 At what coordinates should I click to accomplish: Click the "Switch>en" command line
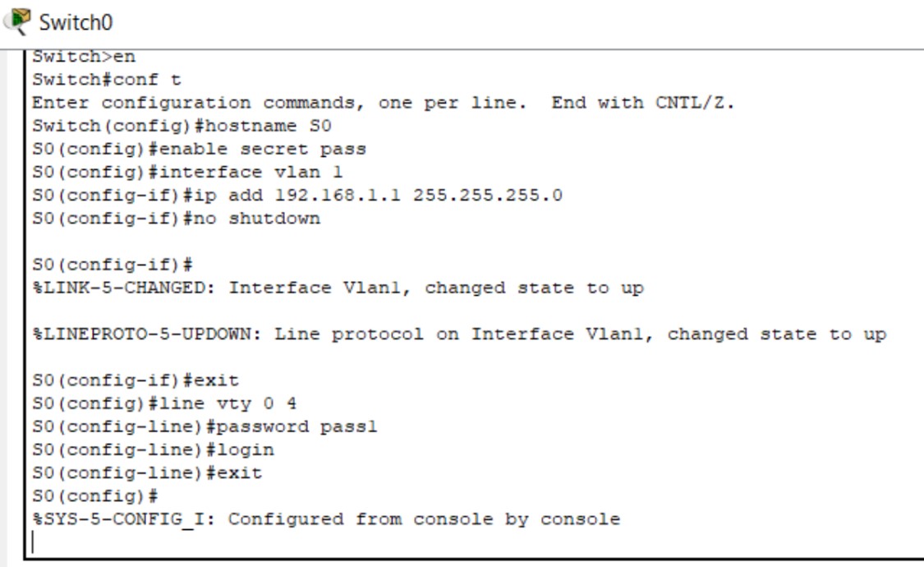[x=84, y=57]
